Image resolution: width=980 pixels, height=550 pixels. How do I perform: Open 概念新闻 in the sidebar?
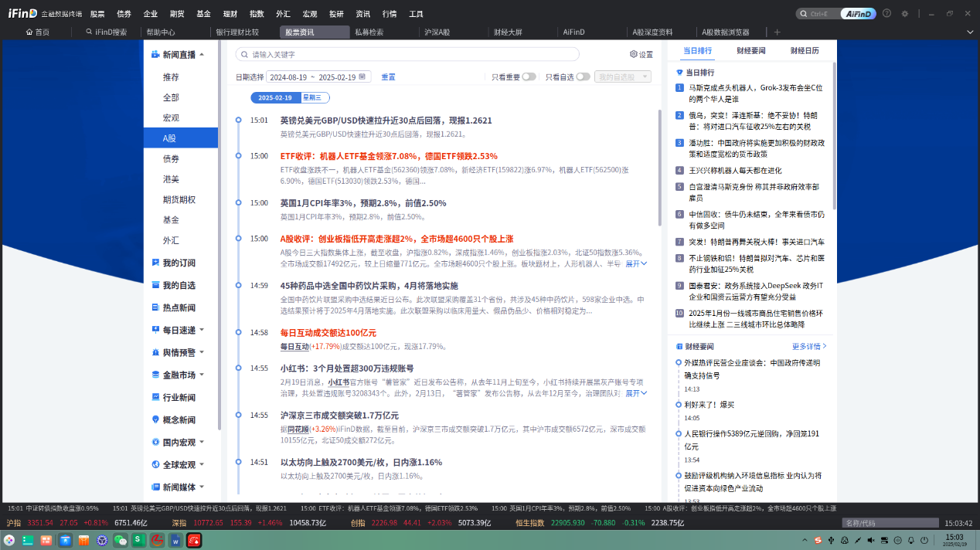point(179,418)
